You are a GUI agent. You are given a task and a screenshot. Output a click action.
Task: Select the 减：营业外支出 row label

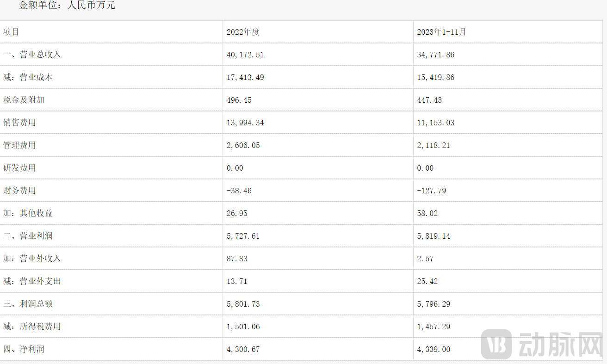pyautogui.click(x=32, y=281)
